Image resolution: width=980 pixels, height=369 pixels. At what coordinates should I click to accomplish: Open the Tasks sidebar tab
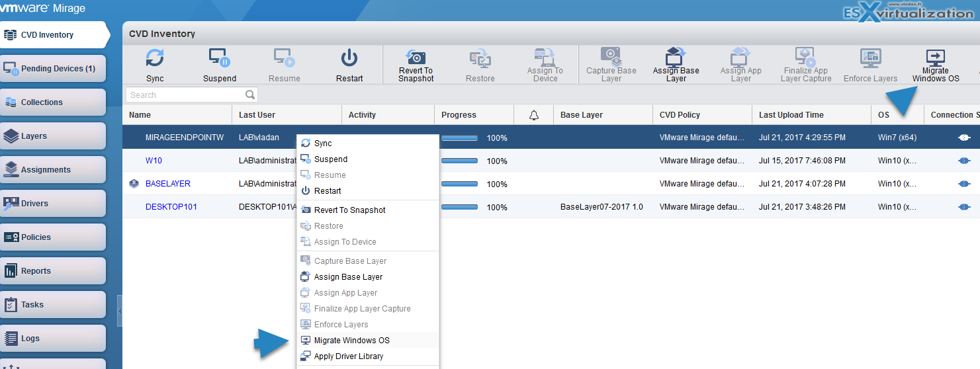pos(53,305)
